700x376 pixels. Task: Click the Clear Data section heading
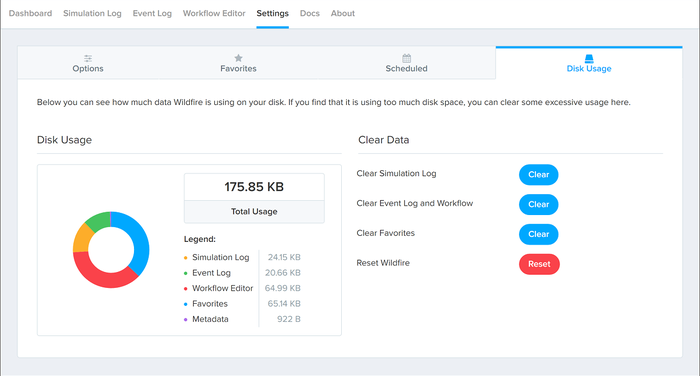[383, 140]
